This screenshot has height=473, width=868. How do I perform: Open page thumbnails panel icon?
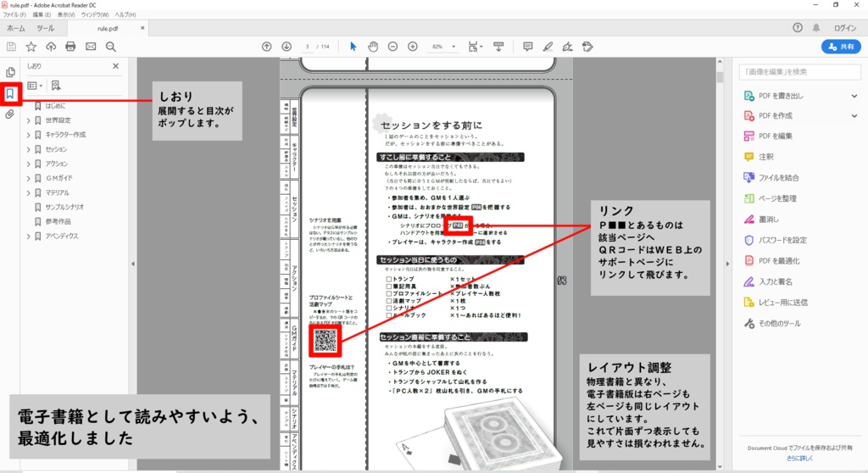tap(10, 73)
